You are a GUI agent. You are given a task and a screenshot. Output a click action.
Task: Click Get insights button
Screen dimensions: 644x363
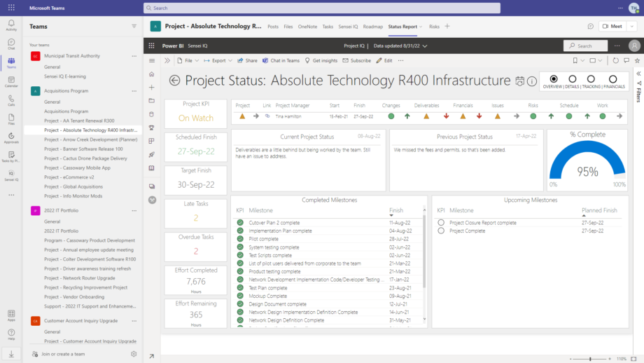click(321, 60)
